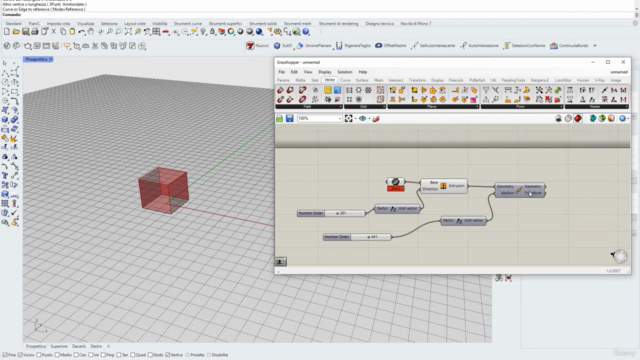Select the Extrusion component on the canvas

pos(444,186)
